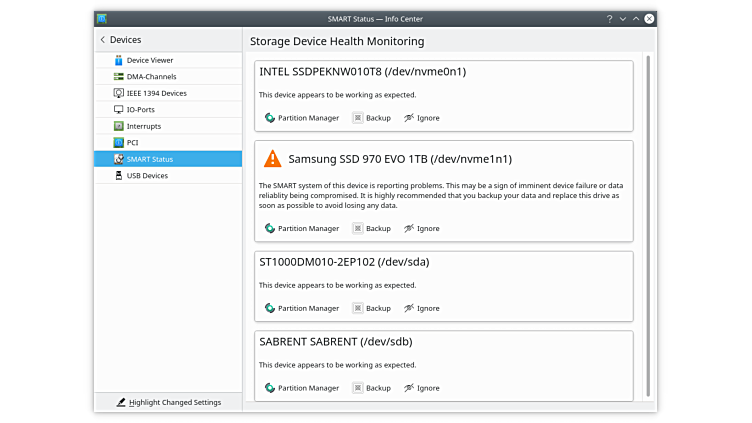
Task: Ignore the INTEL SSDPEKNW010T8 device
Action: point(421,118)
